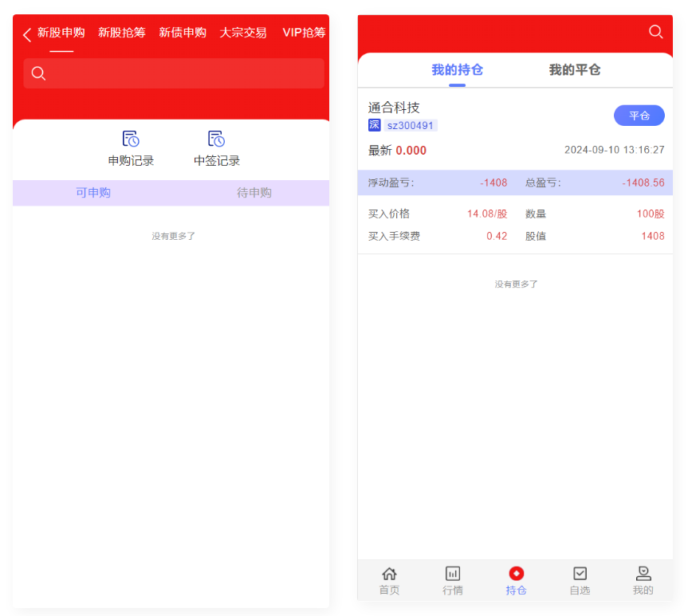Select the VIP抢筹 tab
This screenshot has height=616, width=688.
(x=304, y=33)
